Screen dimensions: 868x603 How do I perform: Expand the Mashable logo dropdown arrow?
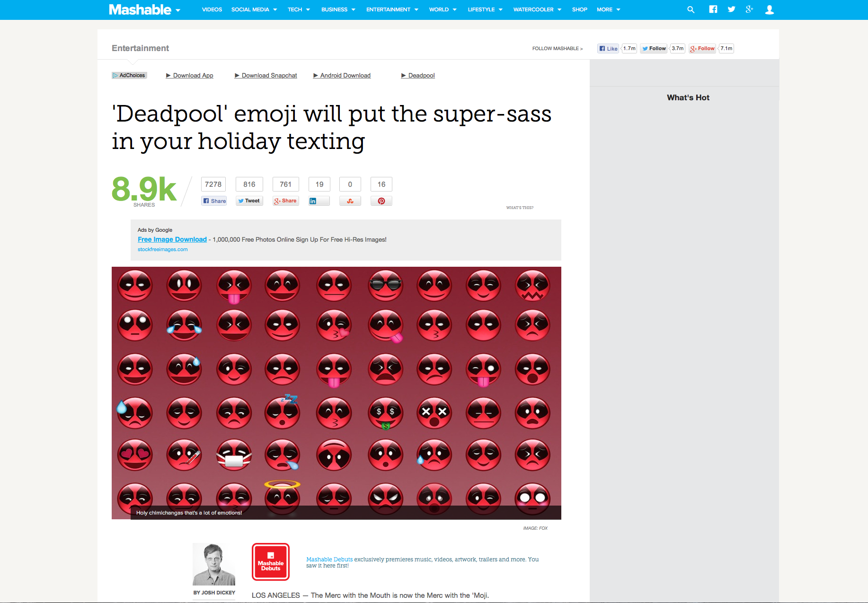(178, 10)
